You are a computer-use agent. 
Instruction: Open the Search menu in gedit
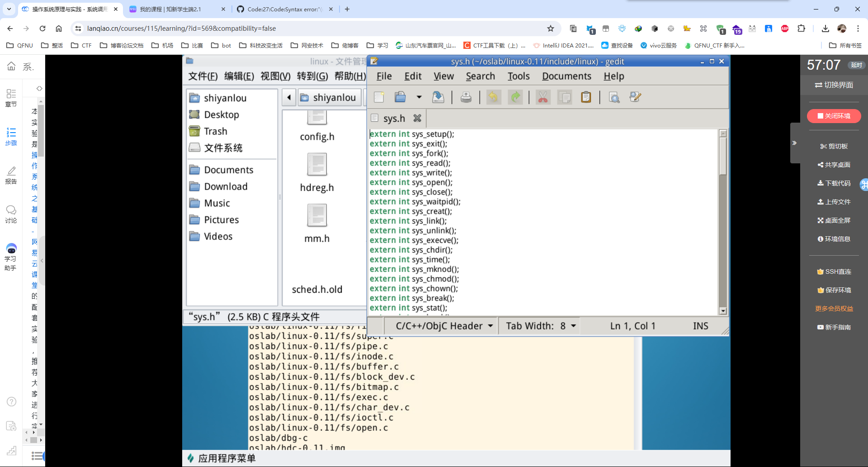click(480, 76)
